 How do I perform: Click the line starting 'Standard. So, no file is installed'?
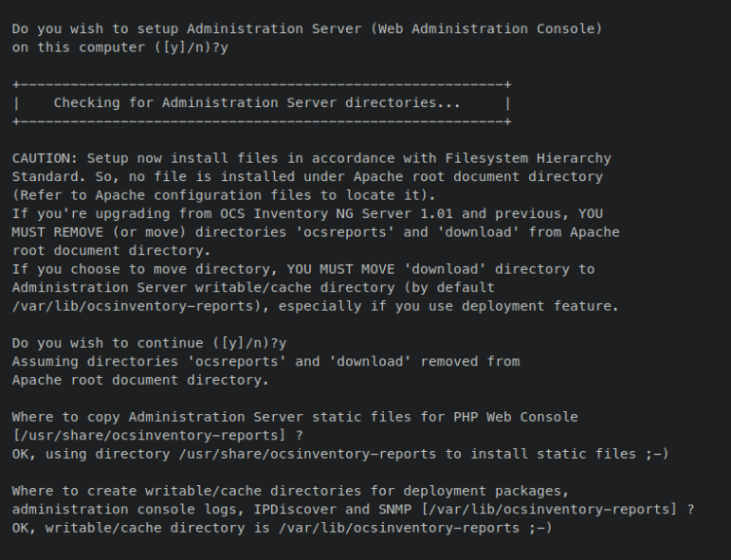[307, 177]
